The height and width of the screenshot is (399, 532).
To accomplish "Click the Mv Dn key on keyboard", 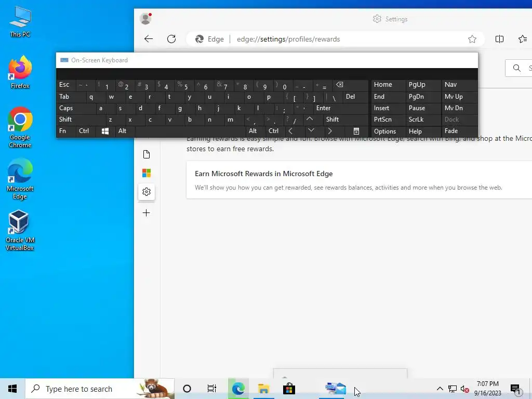I will 459,108.
